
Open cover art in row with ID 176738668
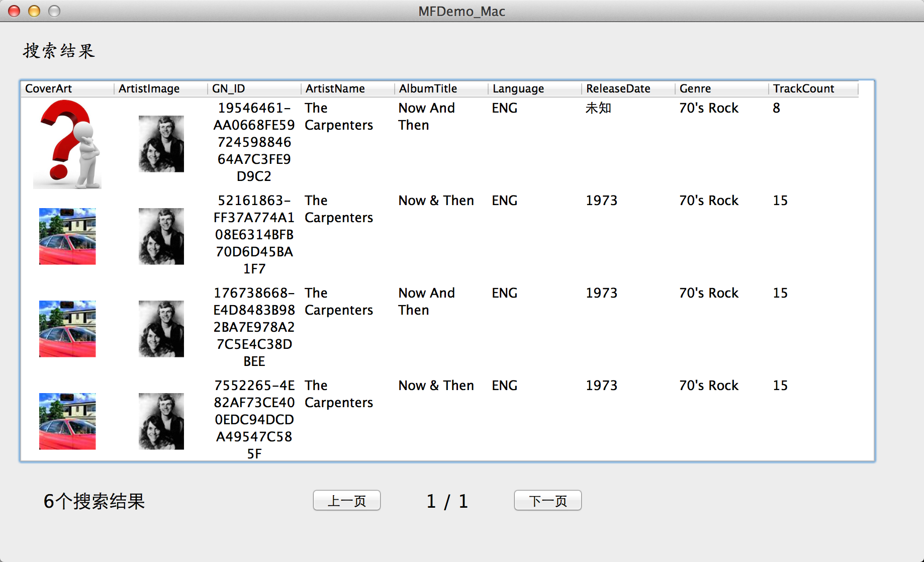click(x=67, y=329)
